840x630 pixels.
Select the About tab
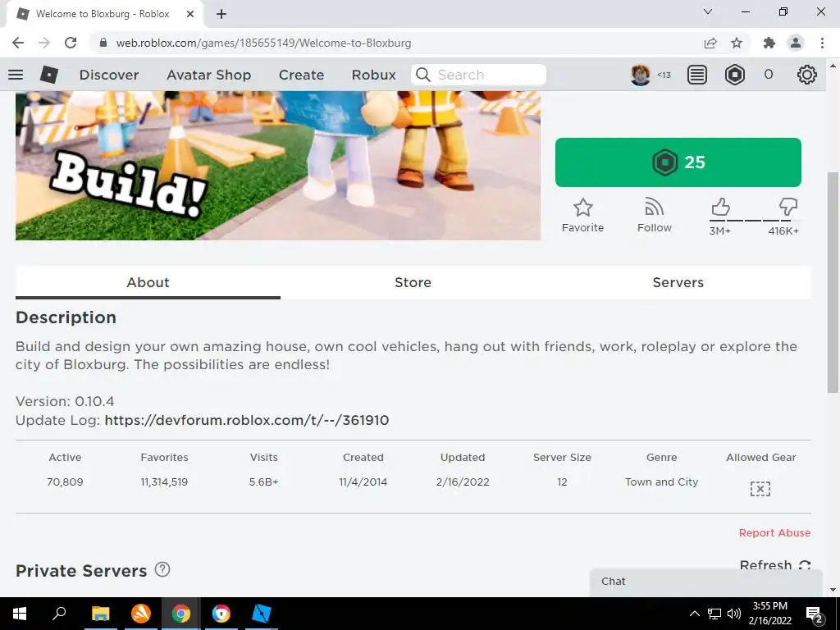tap(148, 282)
